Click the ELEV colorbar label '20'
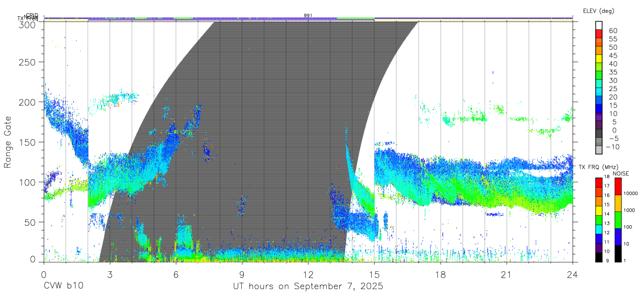Image resolution: width=644 pixels, height=297 pixels. click(x=613, y=97)
